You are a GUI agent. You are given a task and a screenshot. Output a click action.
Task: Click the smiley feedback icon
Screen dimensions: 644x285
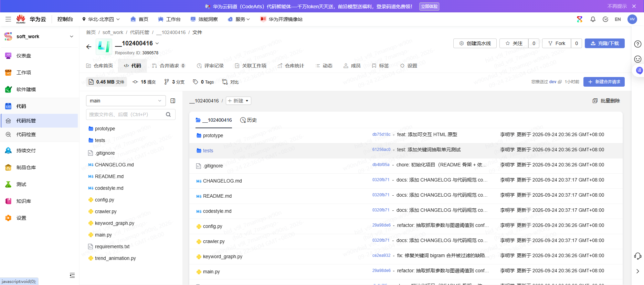[x=638, y=59]
